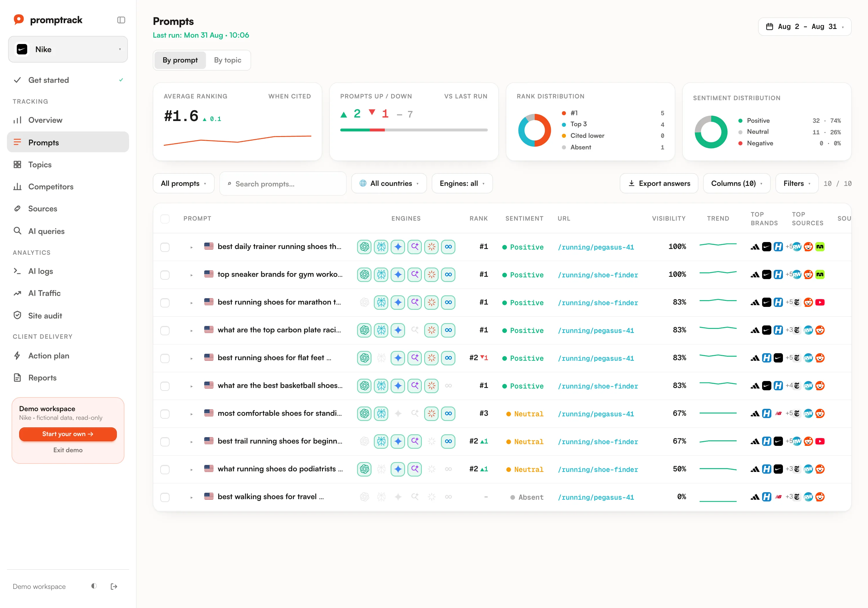
Task: Focus the Search prompts input field
Action: (283, 184)
